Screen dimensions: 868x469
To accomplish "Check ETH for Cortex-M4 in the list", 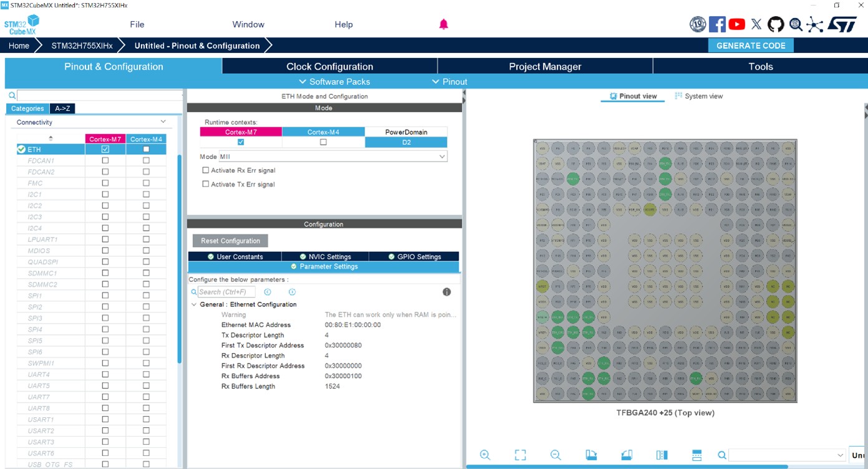I will click(146, 150).
